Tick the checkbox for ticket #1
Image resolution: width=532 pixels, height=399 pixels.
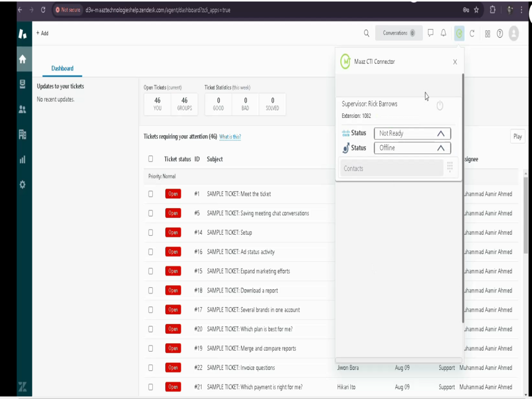click(151, 194)
